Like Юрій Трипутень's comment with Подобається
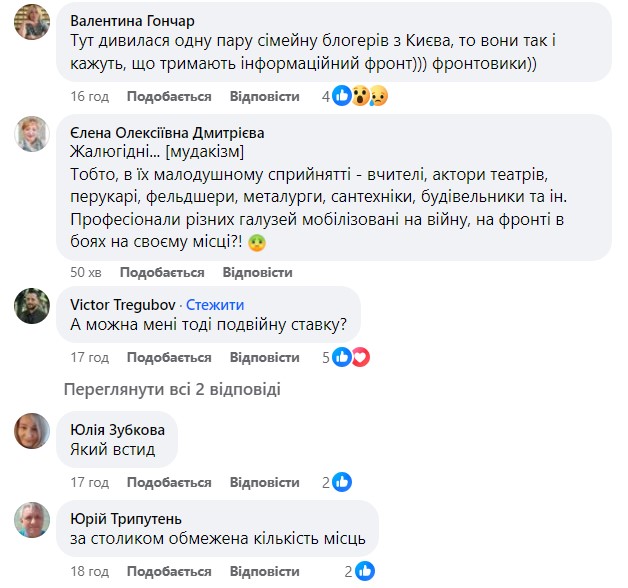 170,572
